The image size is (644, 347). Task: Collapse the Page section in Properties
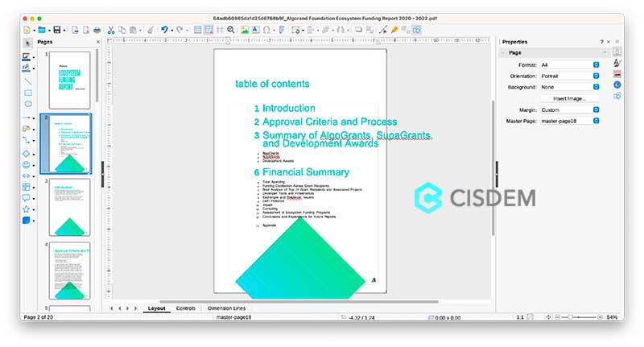point(504,52)
